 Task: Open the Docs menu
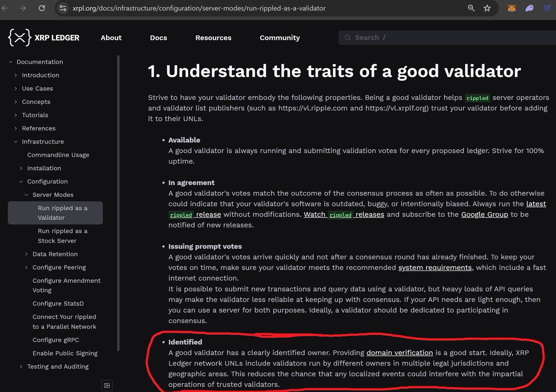[158, 38]
